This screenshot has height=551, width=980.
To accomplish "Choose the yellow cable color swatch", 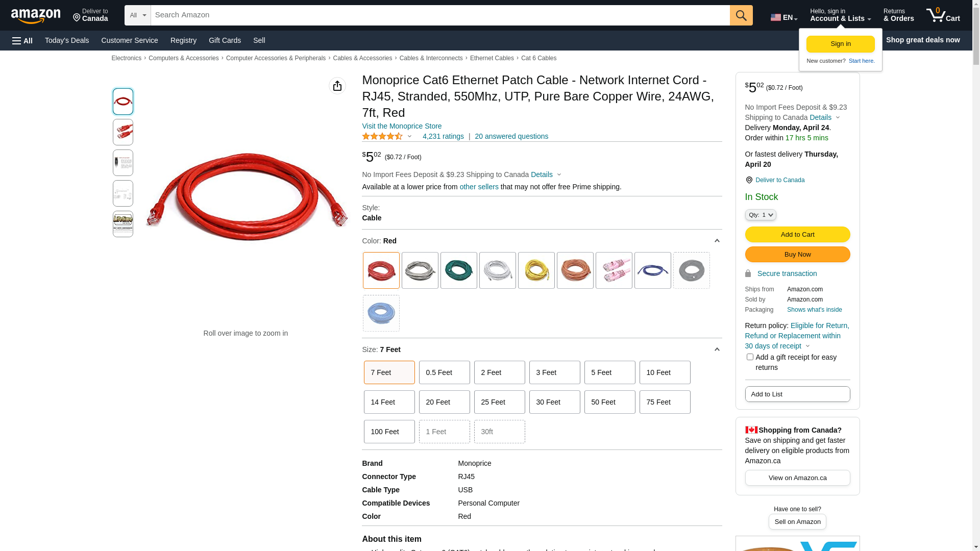I will tap(536, 270).
